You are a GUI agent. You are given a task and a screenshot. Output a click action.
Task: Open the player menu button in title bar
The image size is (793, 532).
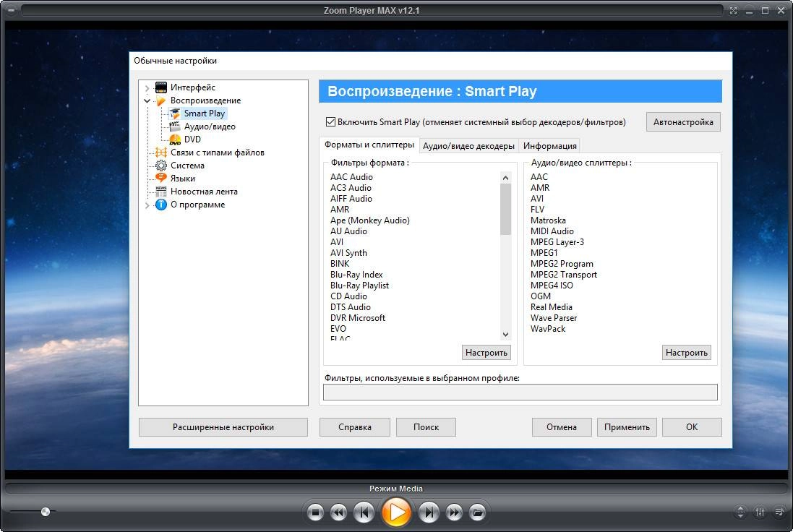[12, 10]
